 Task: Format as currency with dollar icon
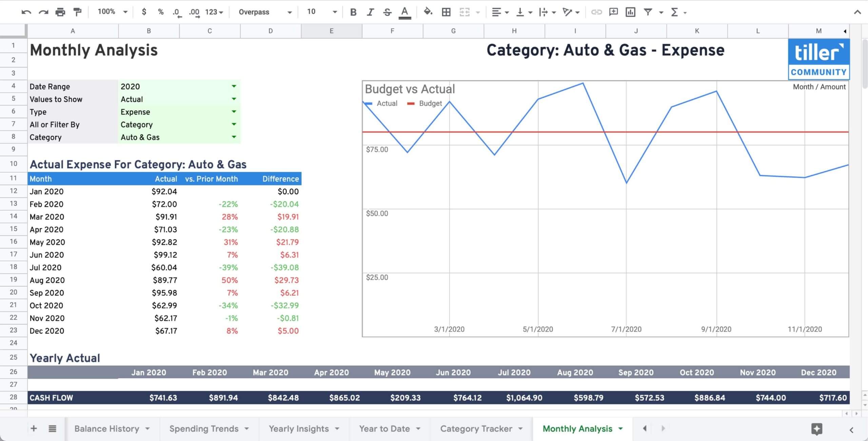point(144,12)
